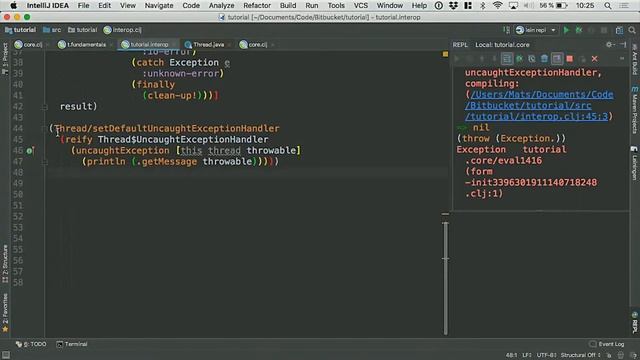Select the last core.clj editor tab
Image resolution: width=640 pixels, height=360 pixels.
pos(258,44)
